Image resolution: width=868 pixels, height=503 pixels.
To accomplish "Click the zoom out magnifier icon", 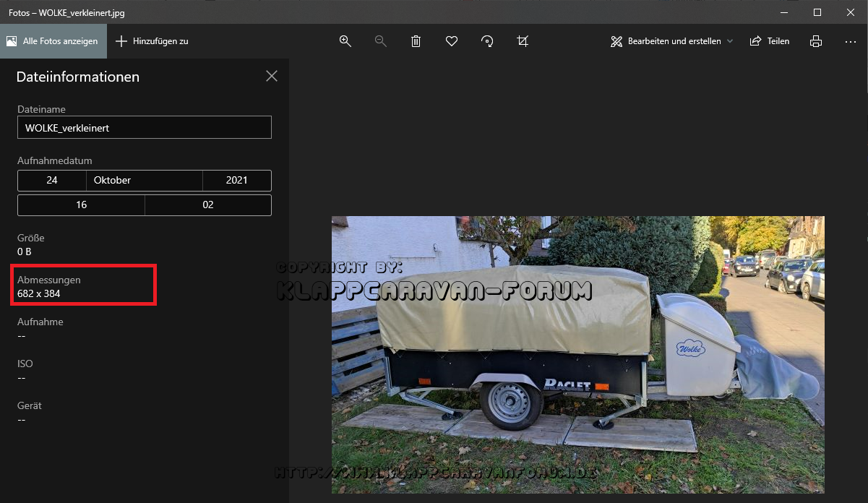I will [x=381, y=41].
